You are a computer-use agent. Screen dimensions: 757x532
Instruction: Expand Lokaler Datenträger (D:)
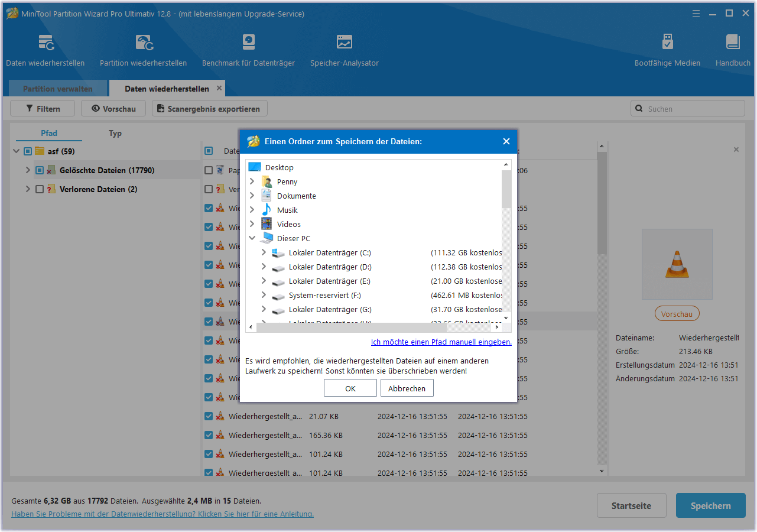pos(264,267)
